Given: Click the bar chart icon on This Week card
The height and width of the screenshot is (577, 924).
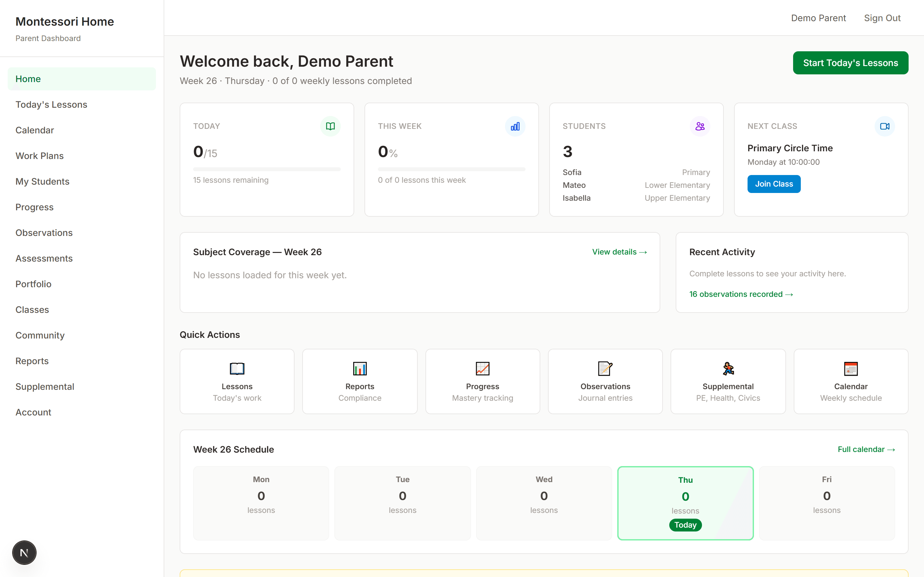Looking at the screenshot, I should 515,126.
